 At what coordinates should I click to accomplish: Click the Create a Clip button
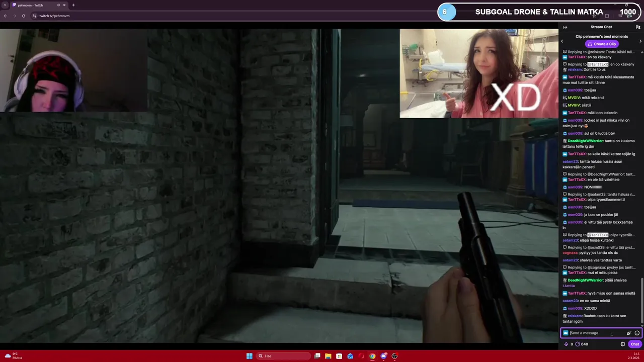(x=602, y=44)
